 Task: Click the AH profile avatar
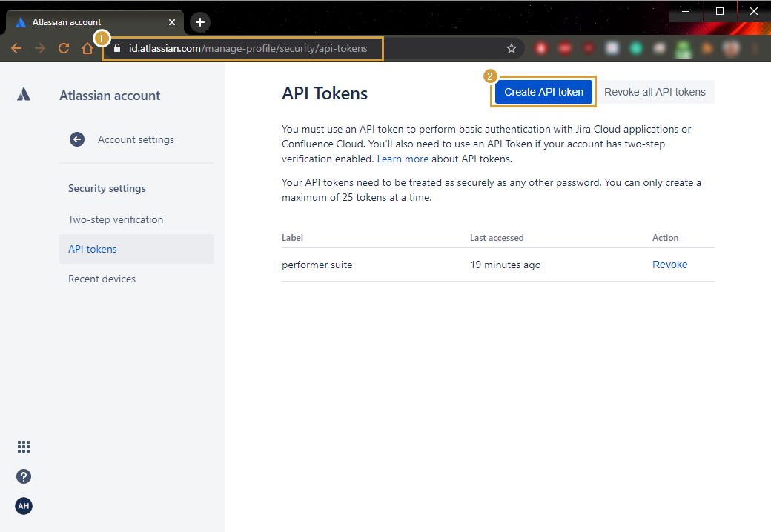tap(24, 506)
